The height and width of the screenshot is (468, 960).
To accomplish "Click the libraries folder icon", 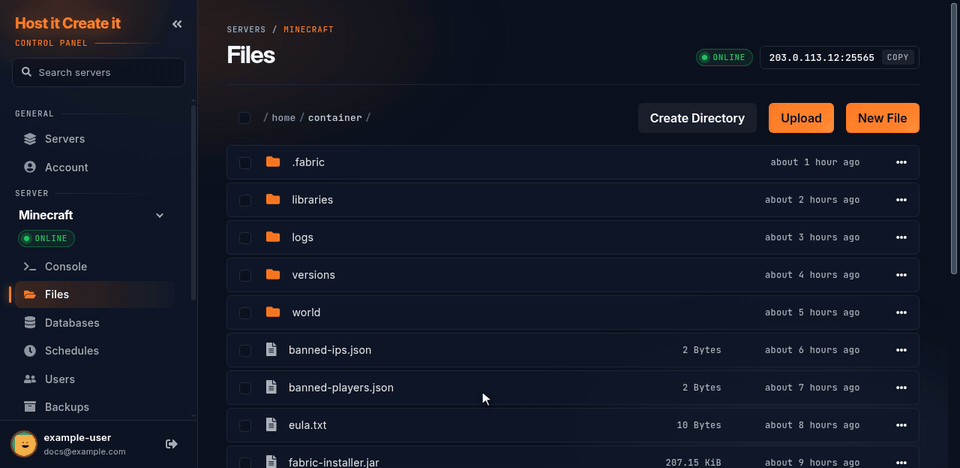I will (x=273, y=199).
